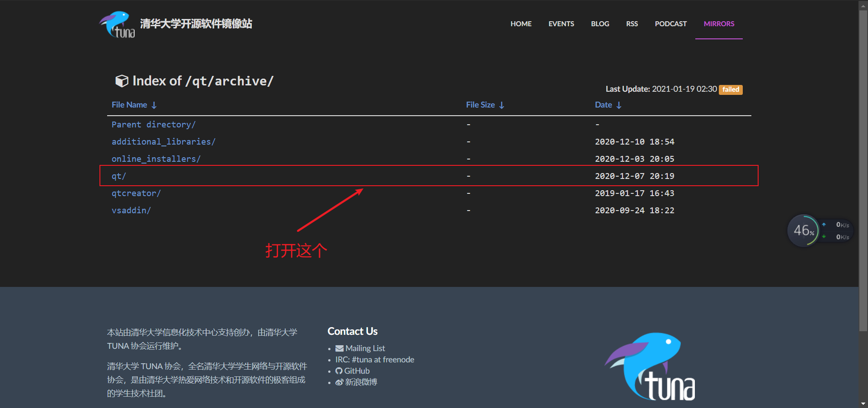Go to Parent directory/

153,124
